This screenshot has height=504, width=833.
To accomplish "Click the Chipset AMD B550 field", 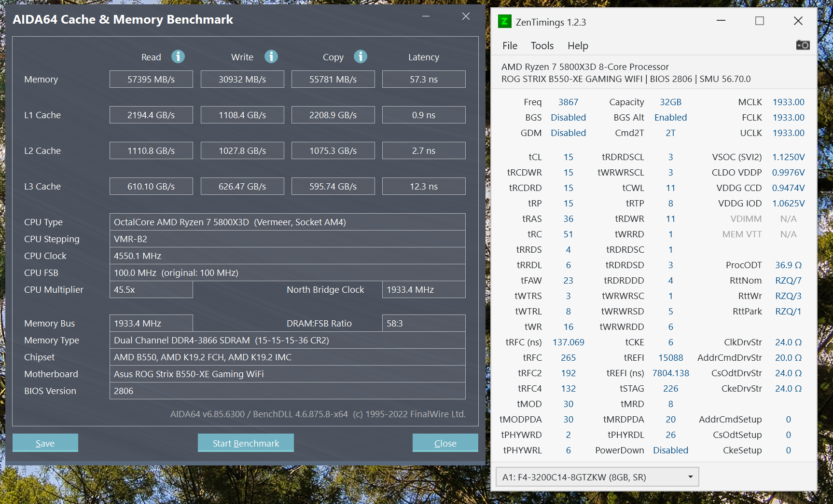I will click(288, 357).
